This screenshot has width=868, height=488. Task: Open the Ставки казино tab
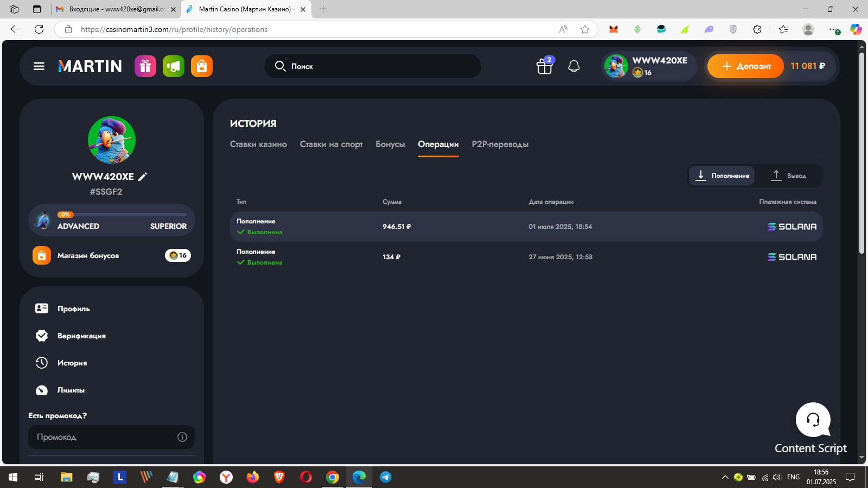tap(258, 144)
